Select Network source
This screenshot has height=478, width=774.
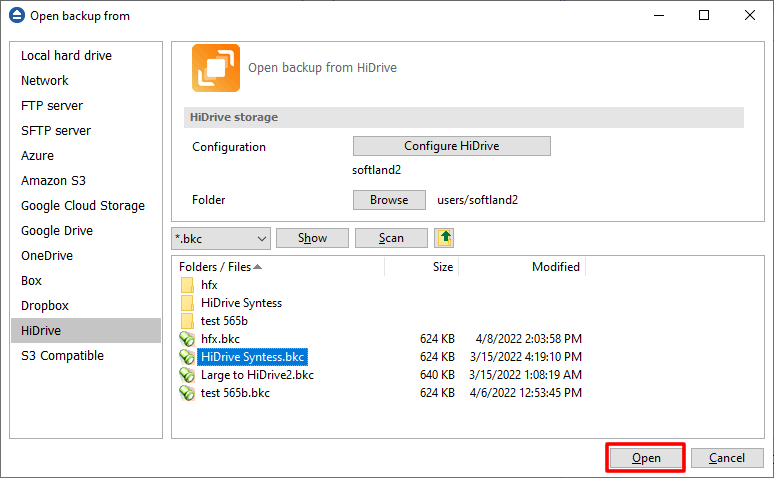pos(86,80)
